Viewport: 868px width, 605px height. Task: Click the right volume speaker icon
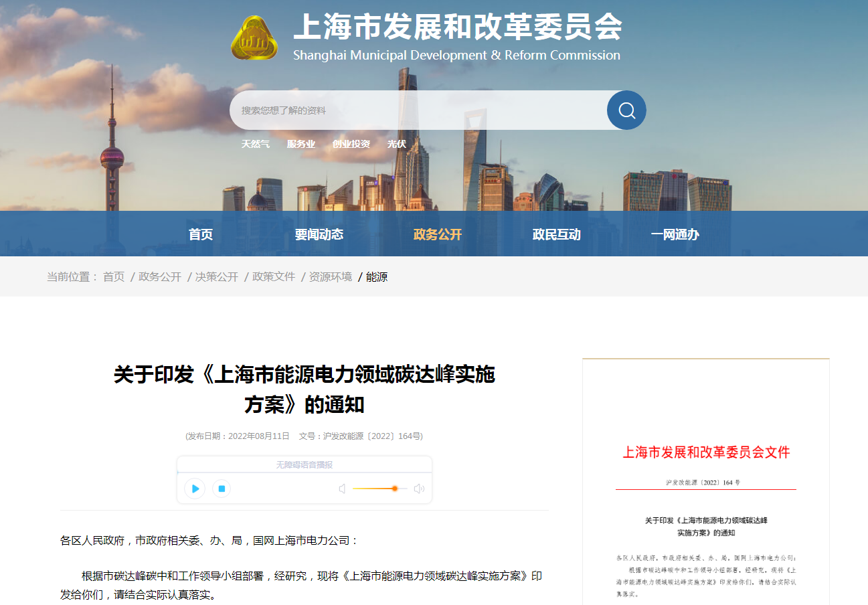pyautogui.click(x=419, y=489)
